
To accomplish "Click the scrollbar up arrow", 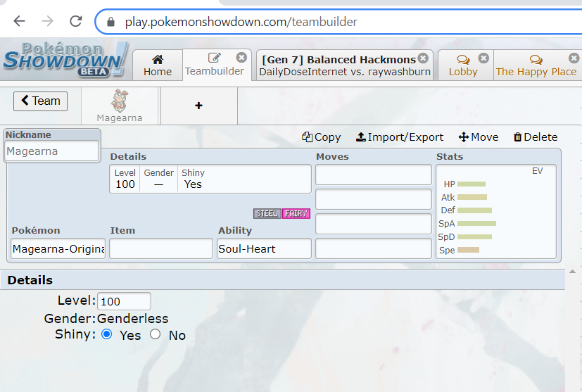I will pos(573,272).
